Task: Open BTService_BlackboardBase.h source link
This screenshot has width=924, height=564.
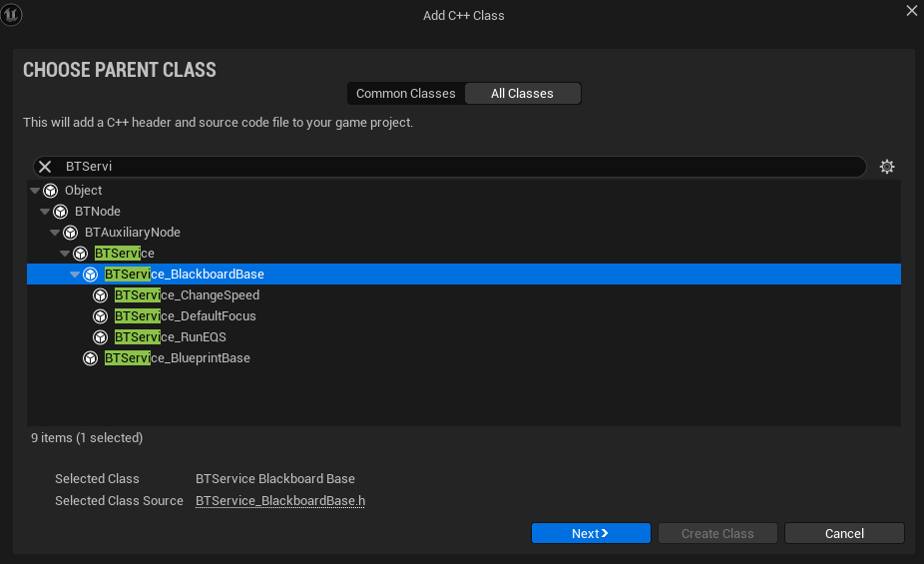Action: click(x=280, y=501)
